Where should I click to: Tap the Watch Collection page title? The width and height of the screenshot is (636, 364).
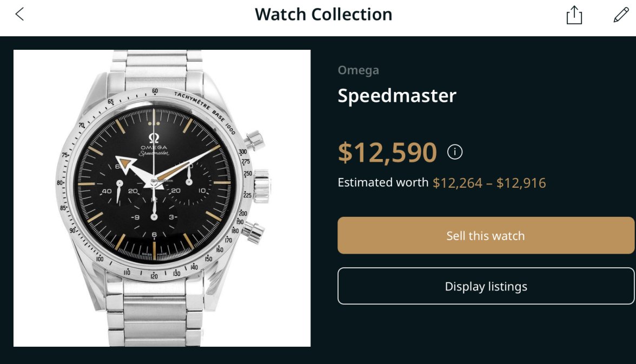tap(323, 15)
